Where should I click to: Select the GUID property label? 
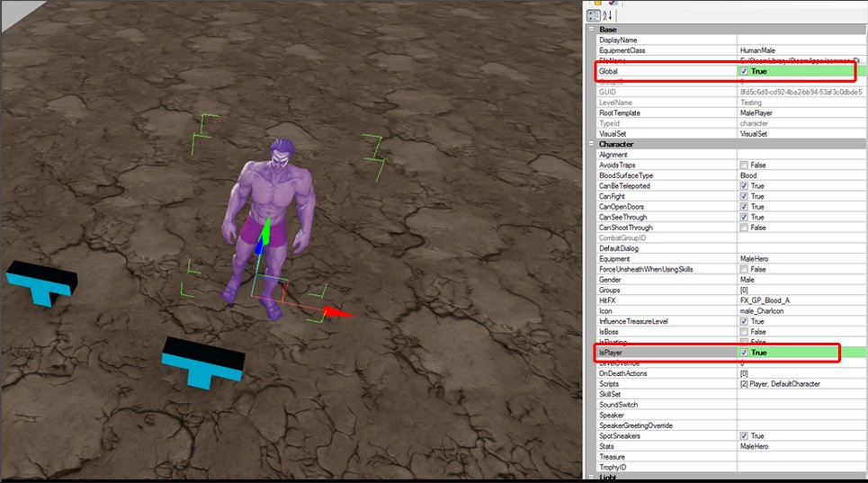pyautogui.click(x=607, y=92)
